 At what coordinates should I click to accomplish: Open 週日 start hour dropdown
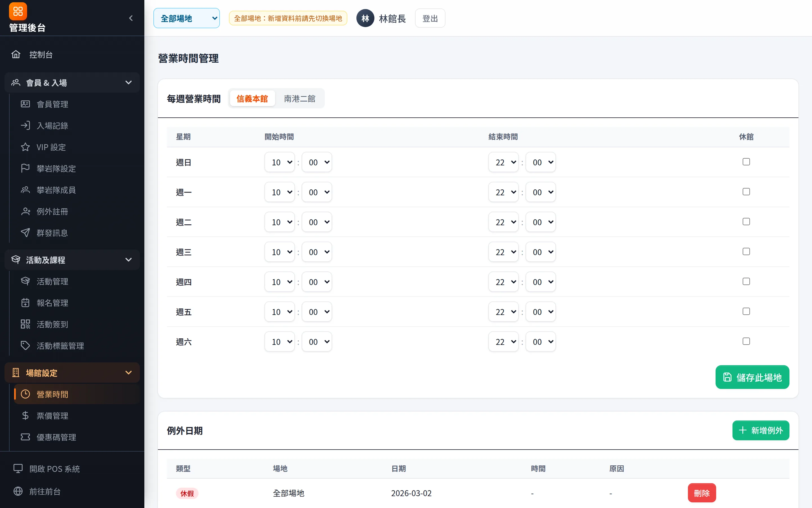[x=279, y=162]
